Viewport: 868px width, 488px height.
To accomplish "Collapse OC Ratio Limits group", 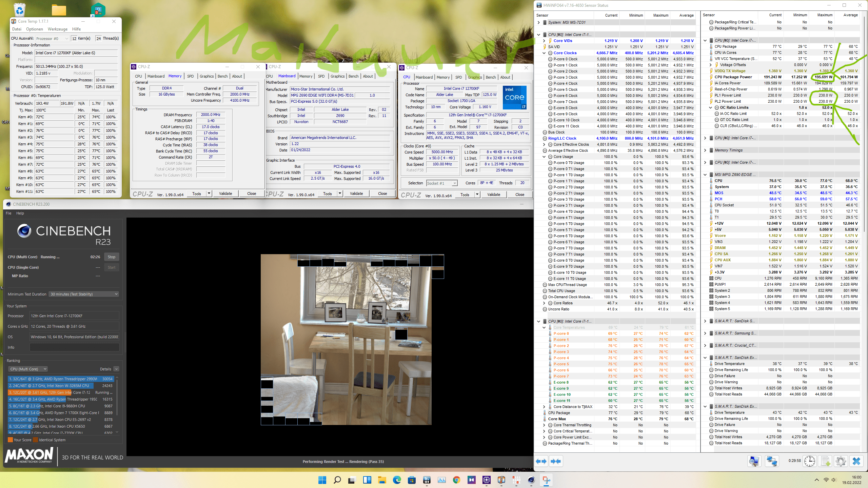I will pyautogui.click(x=711, y=107).
